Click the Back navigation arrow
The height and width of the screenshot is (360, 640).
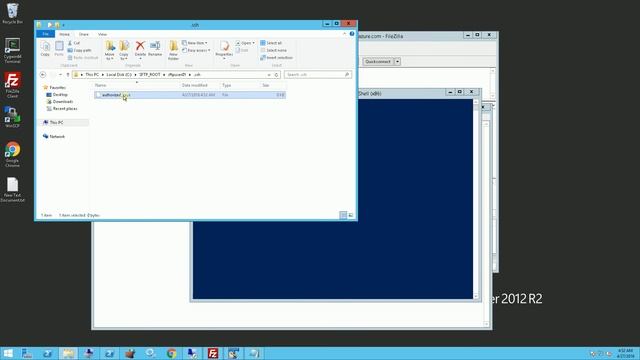click(43, 75)
